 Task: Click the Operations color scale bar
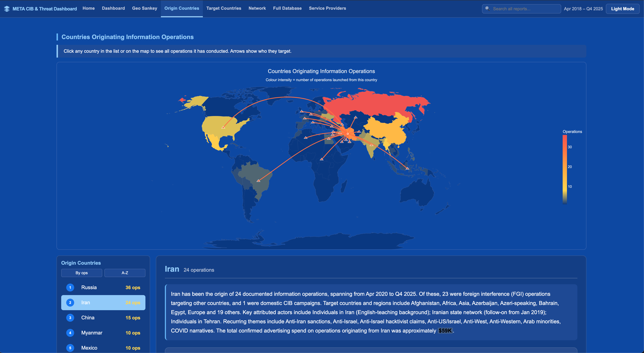564,169
